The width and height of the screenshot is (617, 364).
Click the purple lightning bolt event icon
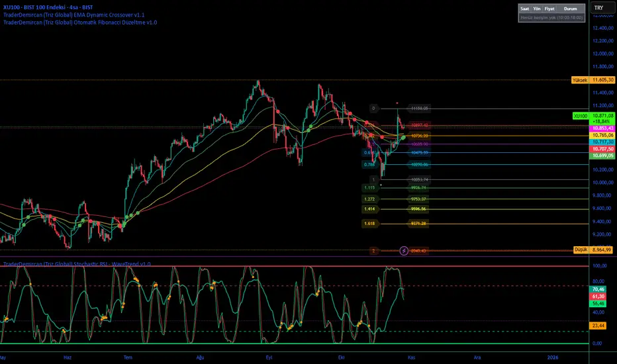click(404, 250)
